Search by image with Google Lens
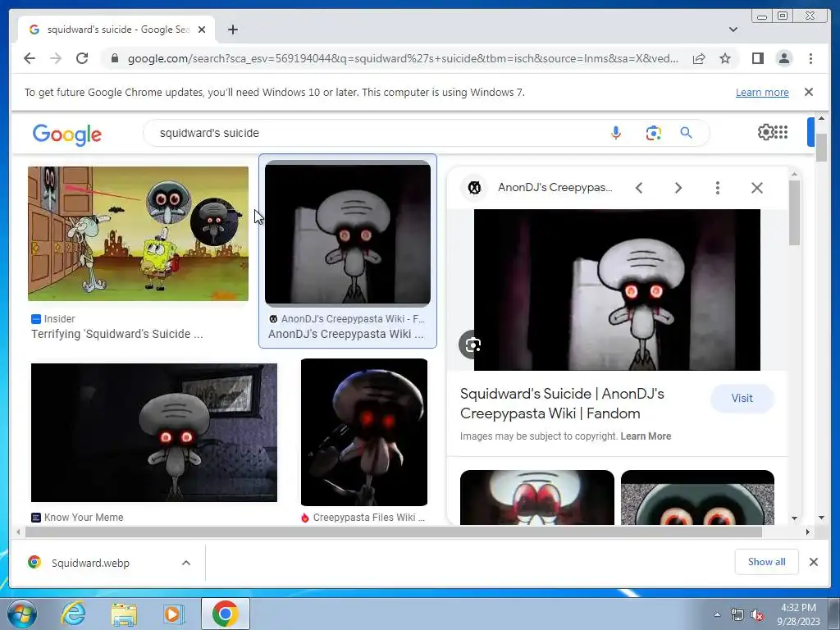Image resolution: width=840 pixels, height=630 pixels. point(653,133)
